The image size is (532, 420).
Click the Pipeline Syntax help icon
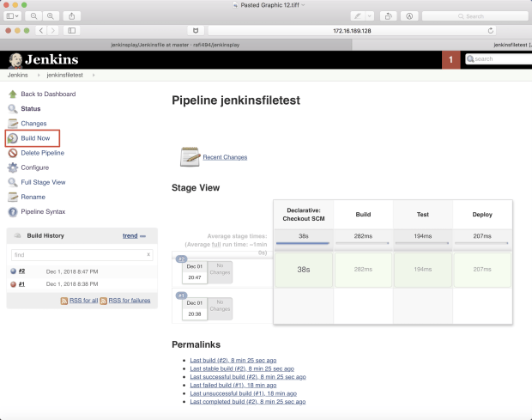[x=13, y=212]
